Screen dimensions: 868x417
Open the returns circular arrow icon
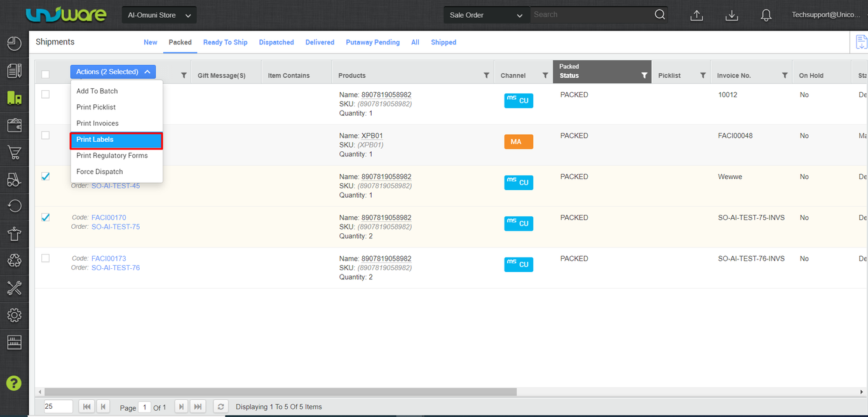(14, 206)
